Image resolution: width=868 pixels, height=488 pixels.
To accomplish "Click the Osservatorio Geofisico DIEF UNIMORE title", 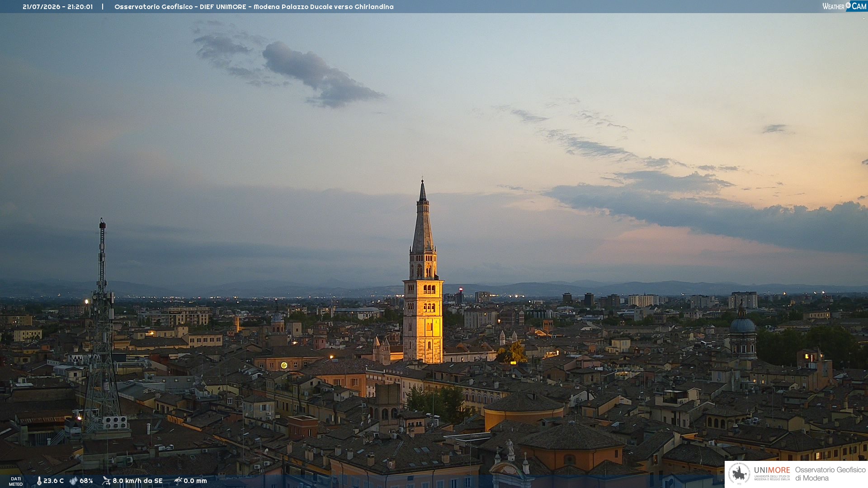I will click(254, 7).
